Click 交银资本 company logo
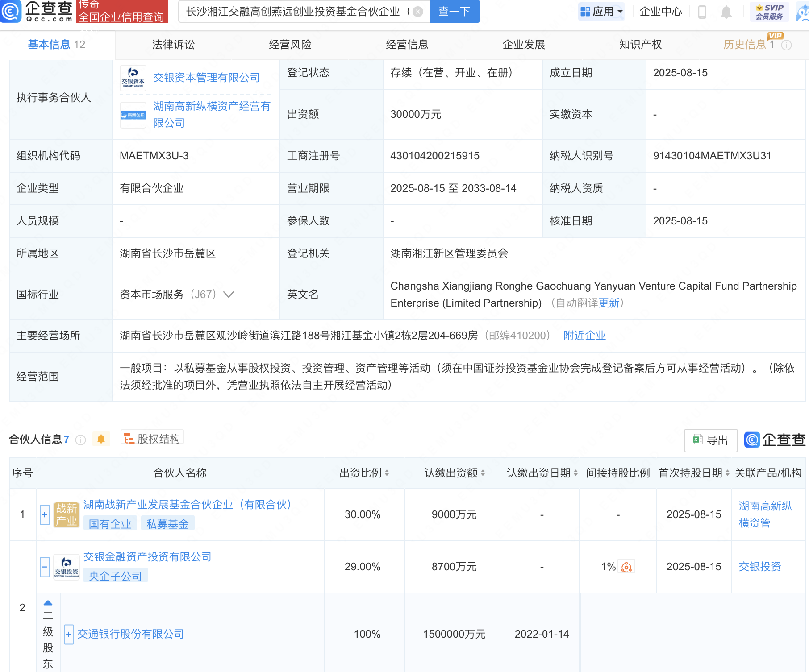Image resolution: width=809 pixels, height=672 pixels. pos(133,78)
